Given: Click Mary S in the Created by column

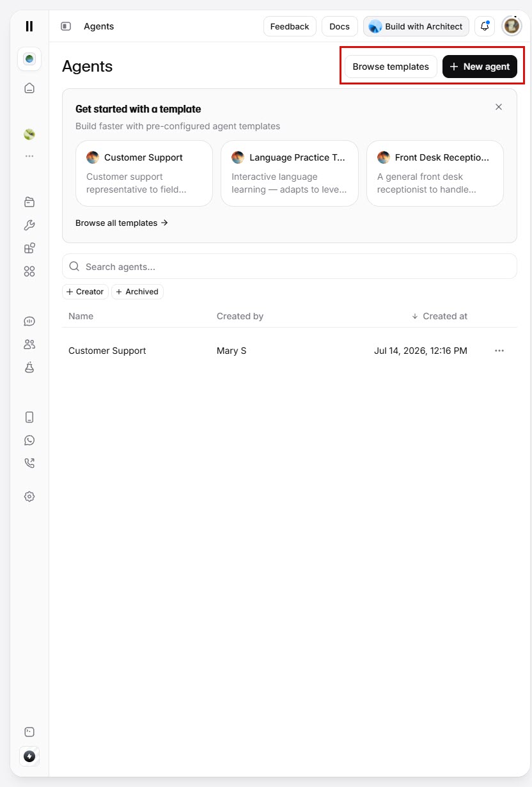Looking at the screenshot, I should [231, 351].
